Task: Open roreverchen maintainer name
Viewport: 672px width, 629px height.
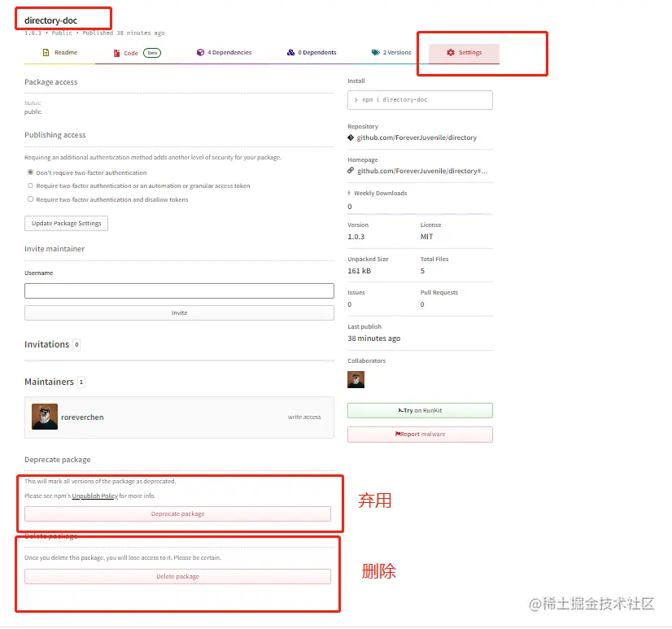Action: (x=82, y=417)
